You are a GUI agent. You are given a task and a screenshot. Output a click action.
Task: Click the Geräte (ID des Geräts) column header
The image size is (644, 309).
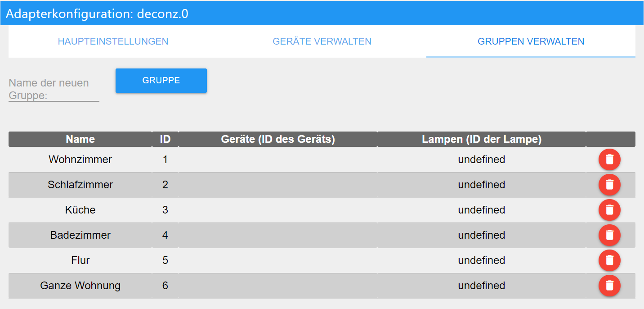click(x=277, y=139)
